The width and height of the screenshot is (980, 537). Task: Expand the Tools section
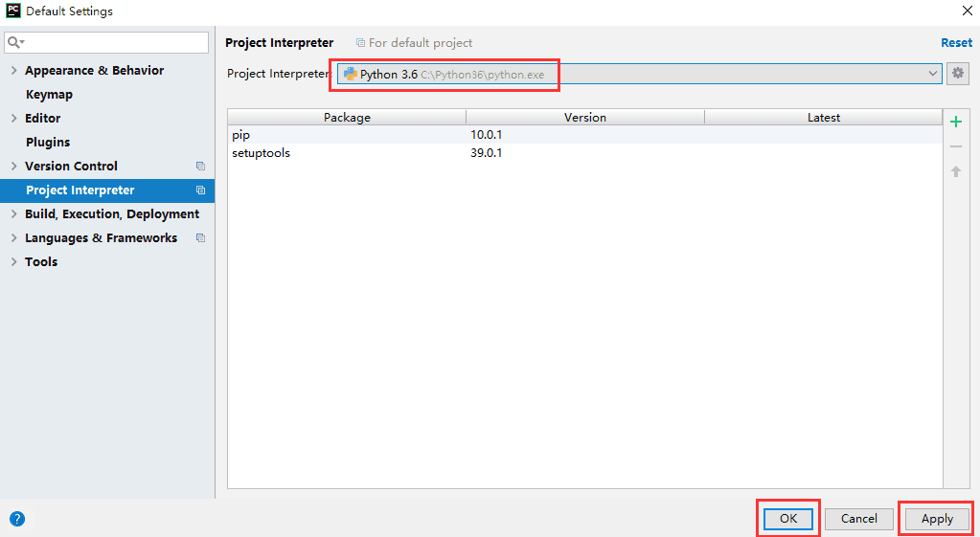pyautogui.click(x=13, y=261)
